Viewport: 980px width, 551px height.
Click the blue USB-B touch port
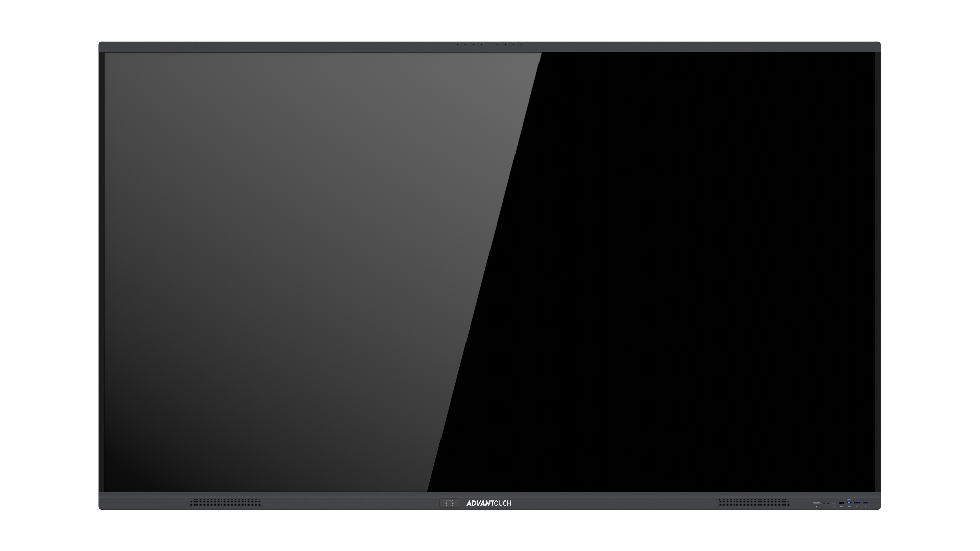coord(849,502)
